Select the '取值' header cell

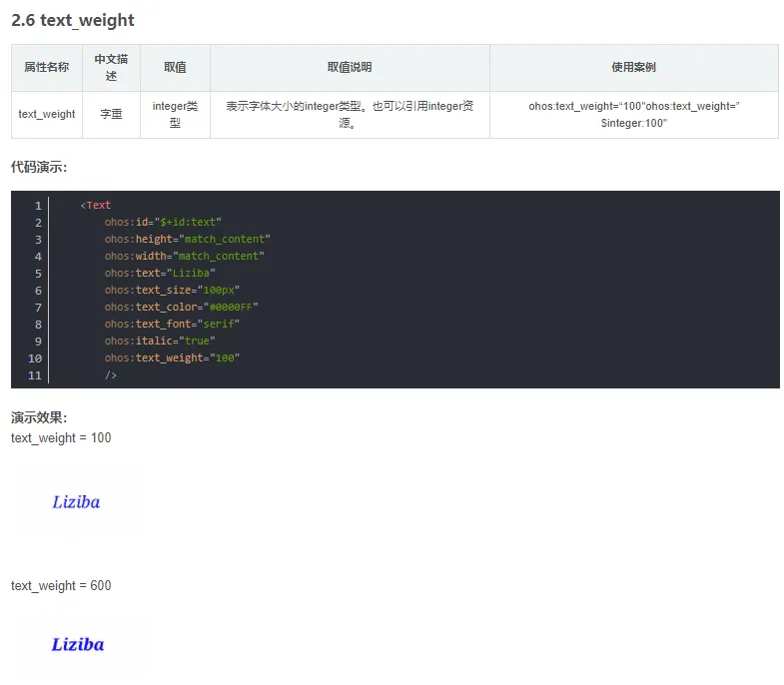[175, 68]
